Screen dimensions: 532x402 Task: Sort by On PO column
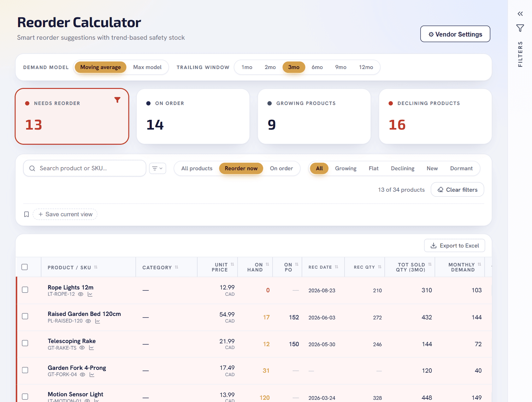click(297, 264)
